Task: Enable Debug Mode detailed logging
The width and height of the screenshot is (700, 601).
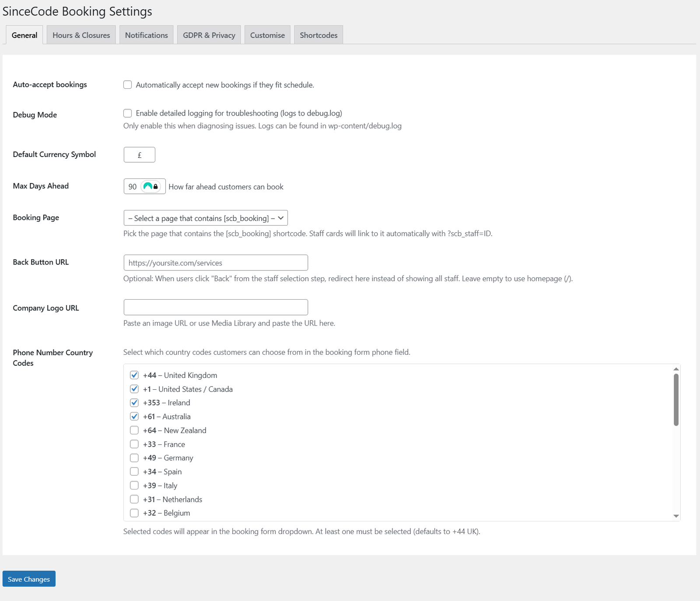Action: pos(127,113)
